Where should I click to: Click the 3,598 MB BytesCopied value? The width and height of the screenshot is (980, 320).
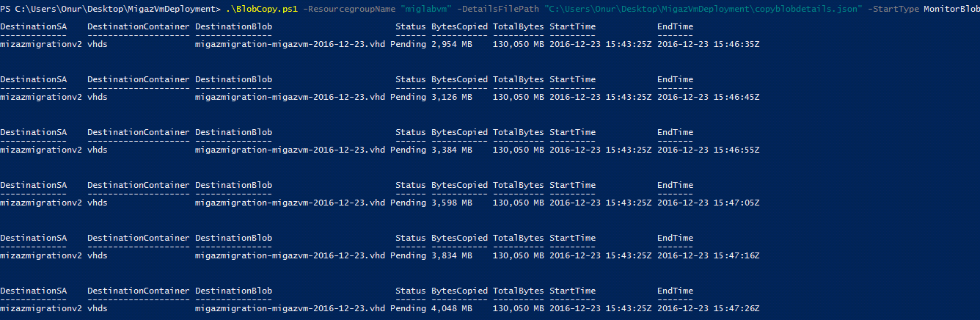pyautogui.click(x=452, y=203)
